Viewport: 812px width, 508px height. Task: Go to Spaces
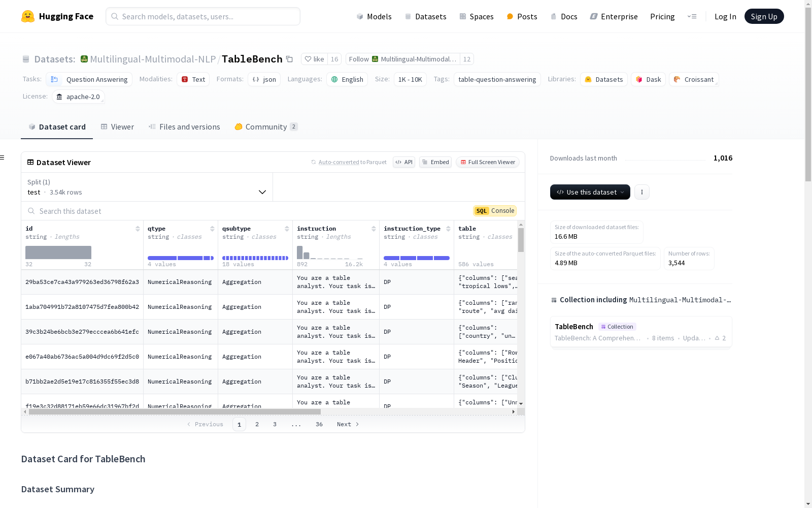coord(476,16)
